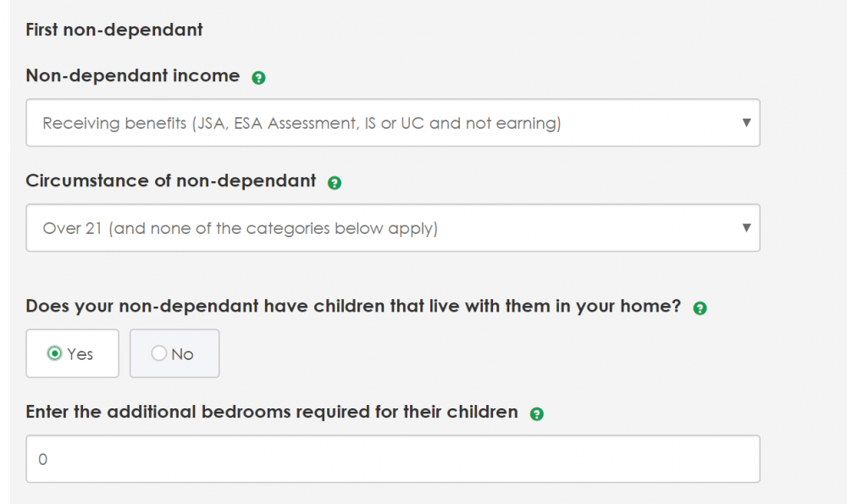The width and height of the screenshot is (847, 504).
Task: Focus the additional bedrooms input field
Action: (392, 460)
